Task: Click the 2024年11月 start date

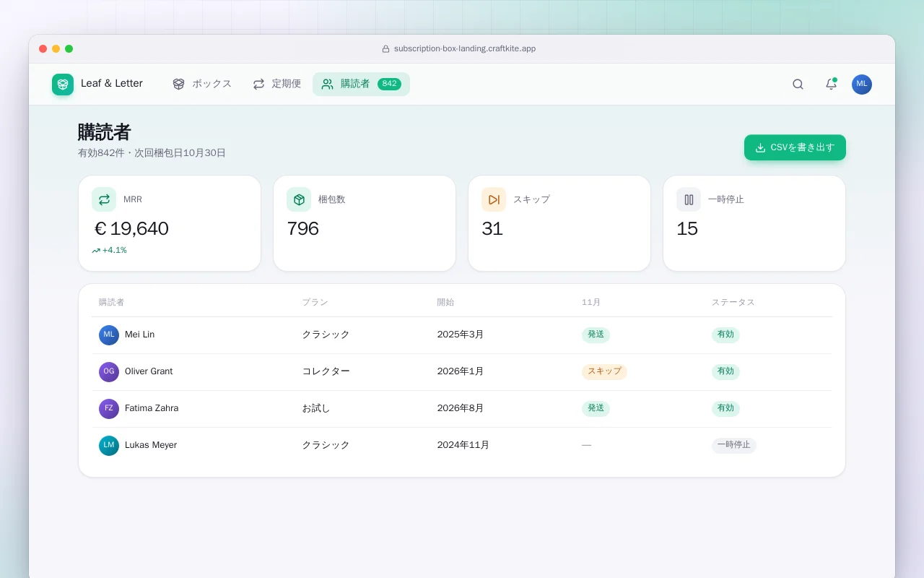Action: [463, 445]
